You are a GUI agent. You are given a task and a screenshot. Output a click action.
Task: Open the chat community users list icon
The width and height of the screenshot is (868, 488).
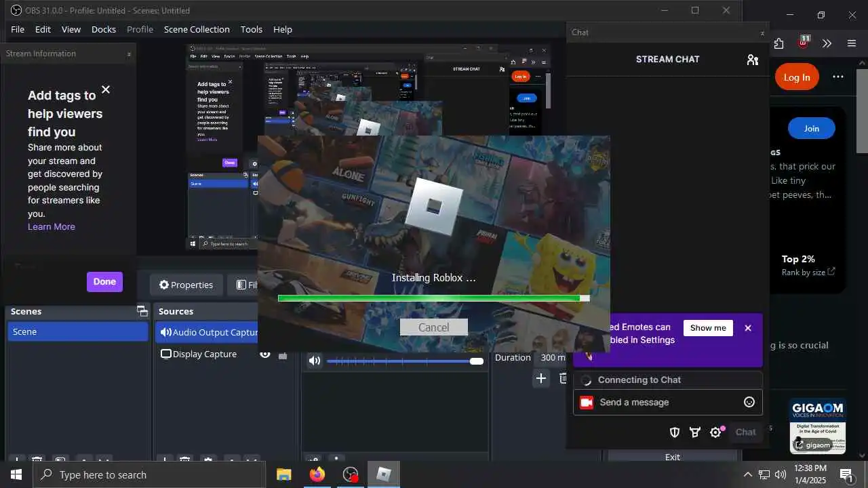[x=752, y=60]
